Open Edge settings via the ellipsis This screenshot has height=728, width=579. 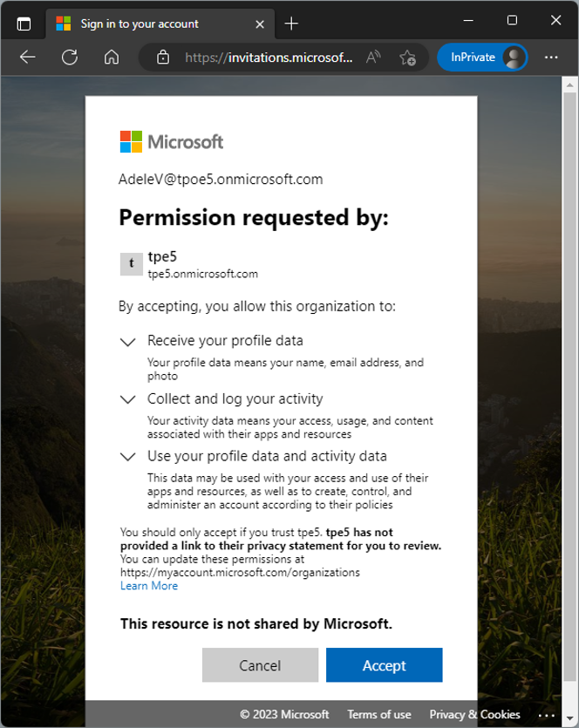point(551,57)
